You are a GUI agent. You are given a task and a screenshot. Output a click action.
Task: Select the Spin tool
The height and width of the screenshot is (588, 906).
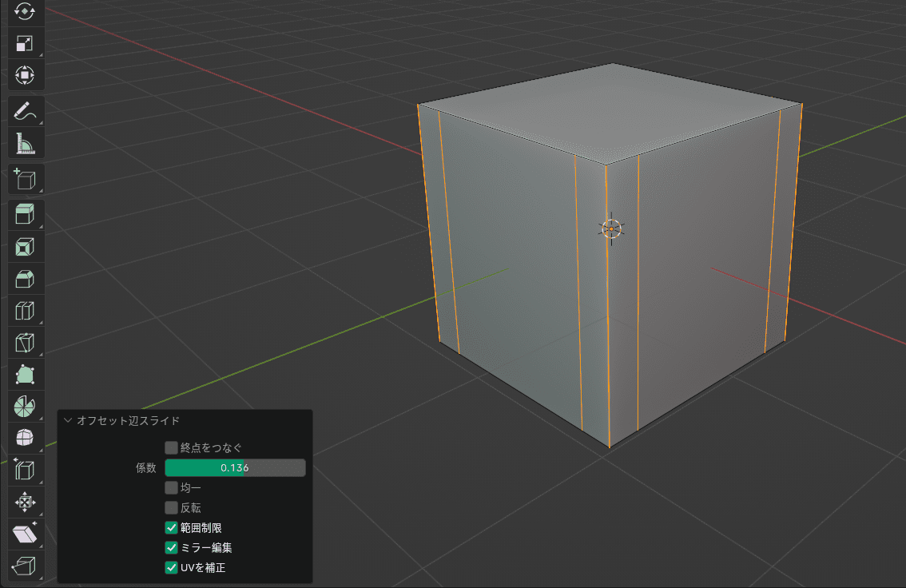point(25,407)
